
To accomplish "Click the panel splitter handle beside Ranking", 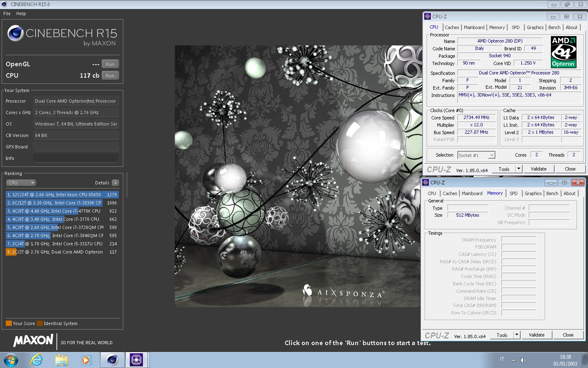I will [x=127, y=185].
